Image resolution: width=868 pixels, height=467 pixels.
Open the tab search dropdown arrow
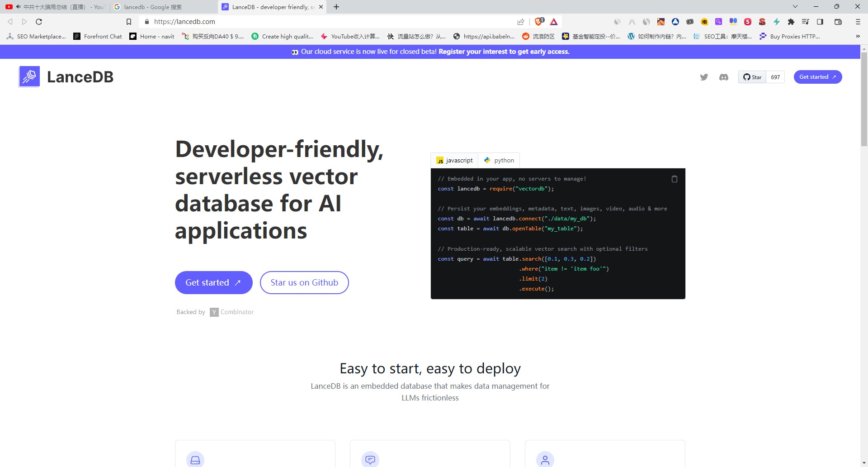point(795,6)
